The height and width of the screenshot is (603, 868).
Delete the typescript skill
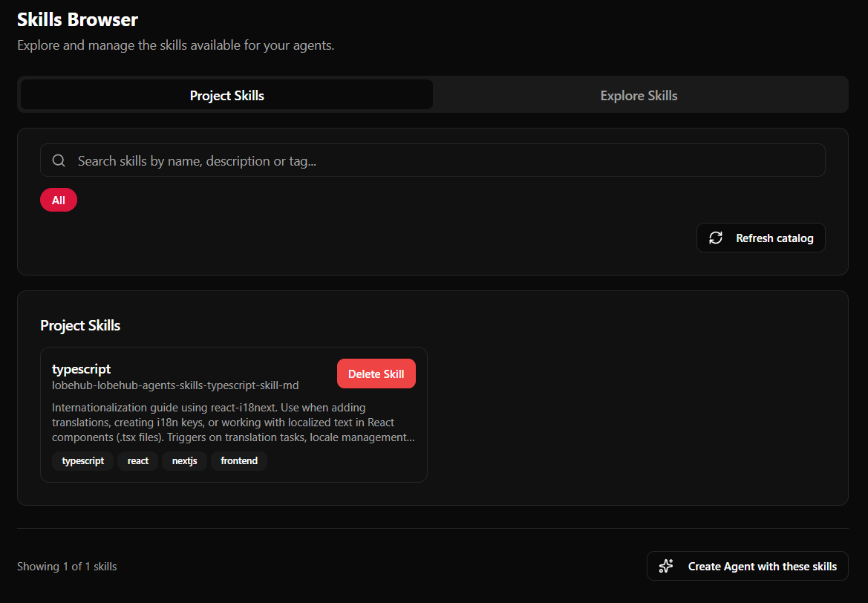[376, 374]
